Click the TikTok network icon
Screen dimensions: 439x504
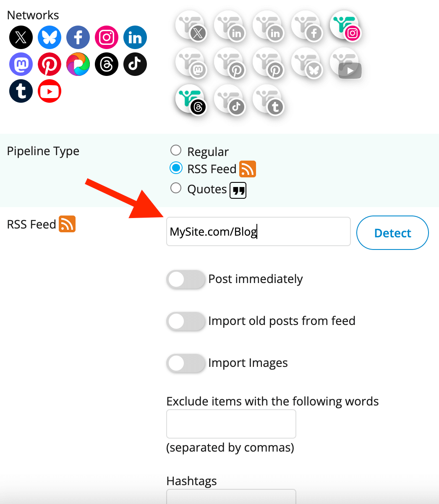pos(135,64)
